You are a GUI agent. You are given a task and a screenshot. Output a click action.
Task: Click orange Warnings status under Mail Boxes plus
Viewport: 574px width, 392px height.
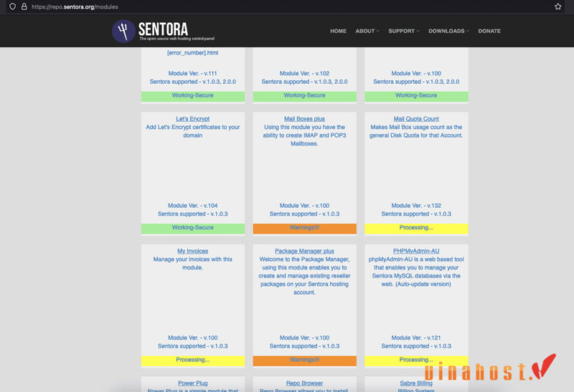click(304, 228)
